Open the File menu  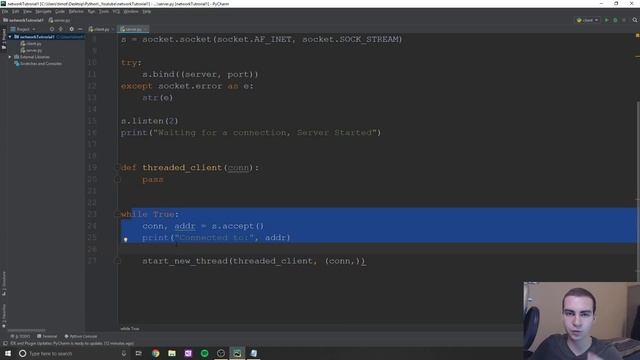click(5, 11)
